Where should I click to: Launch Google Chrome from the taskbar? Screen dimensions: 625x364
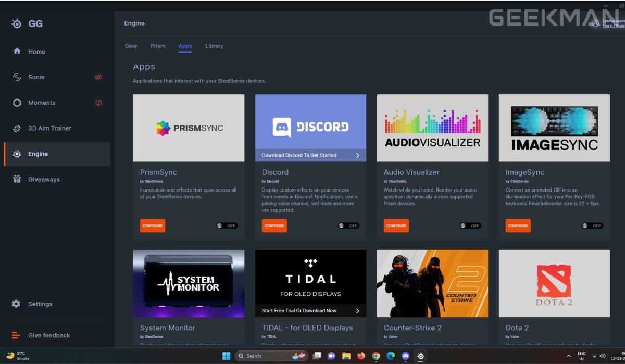376,356
